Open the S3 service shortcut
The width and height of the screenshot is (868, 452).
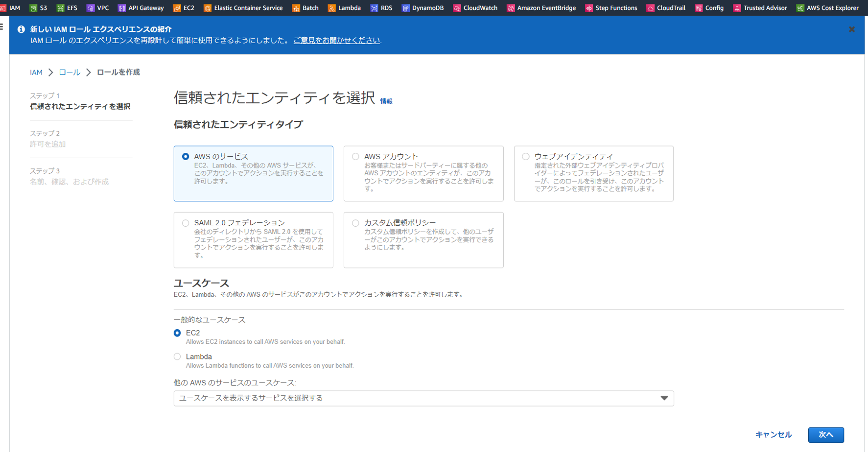point(38,7)
